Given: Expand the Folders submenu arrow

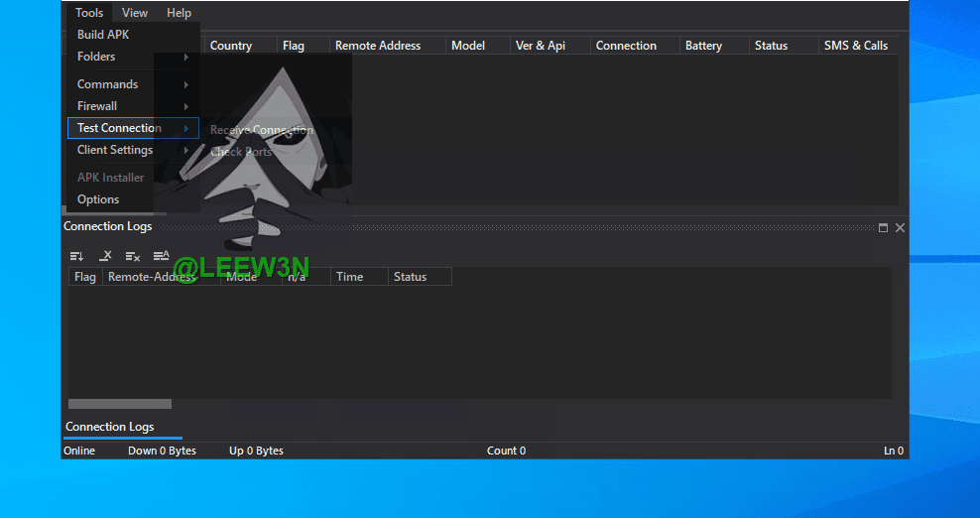Looking at the screenshot, I should tap(185, 57).
